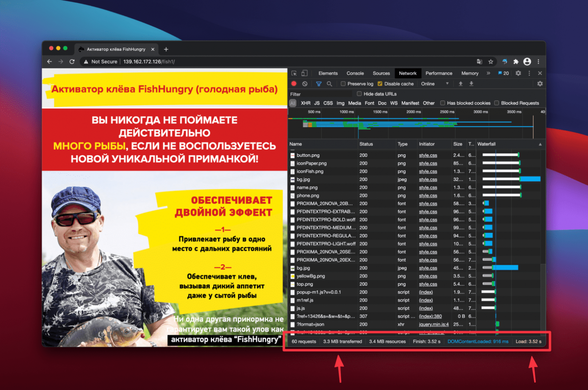Clear the network log
The height and width of the screenshot is (390, 588).
305,84
